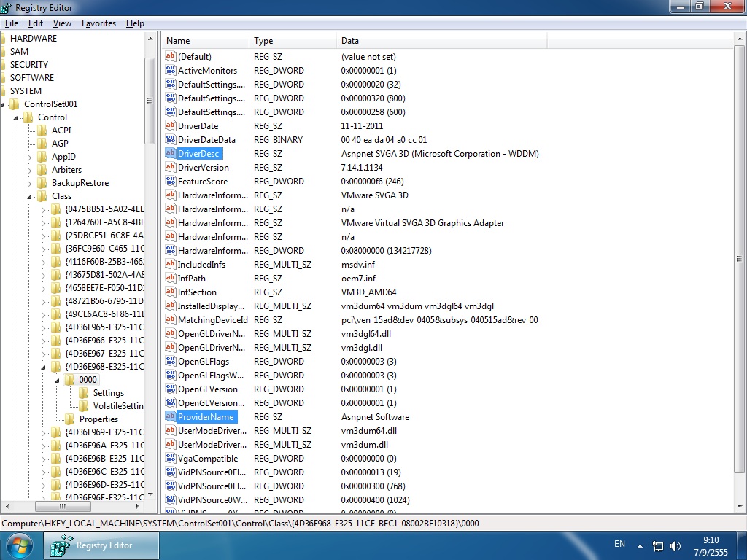Collapse the Class key
This screenshot has height=560, width=747.
[29, 197]
